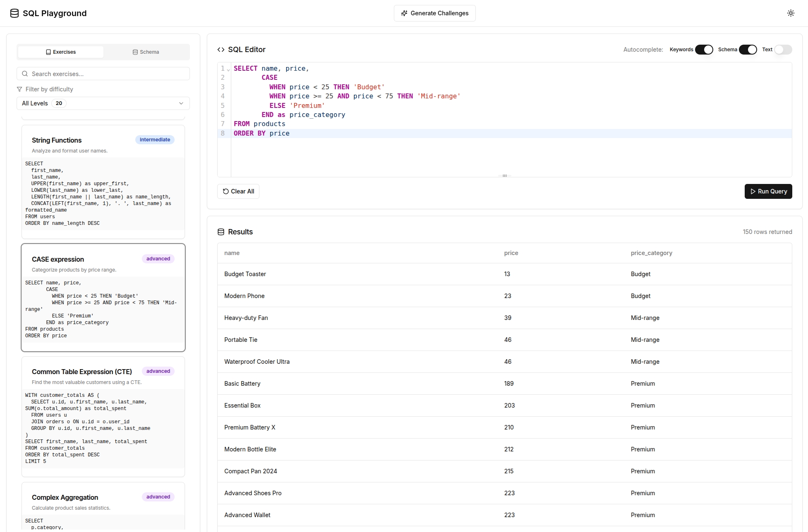This screenshot has height=532, width=808.
Task: Click the price value 189
Action: [x=508, y=384]
